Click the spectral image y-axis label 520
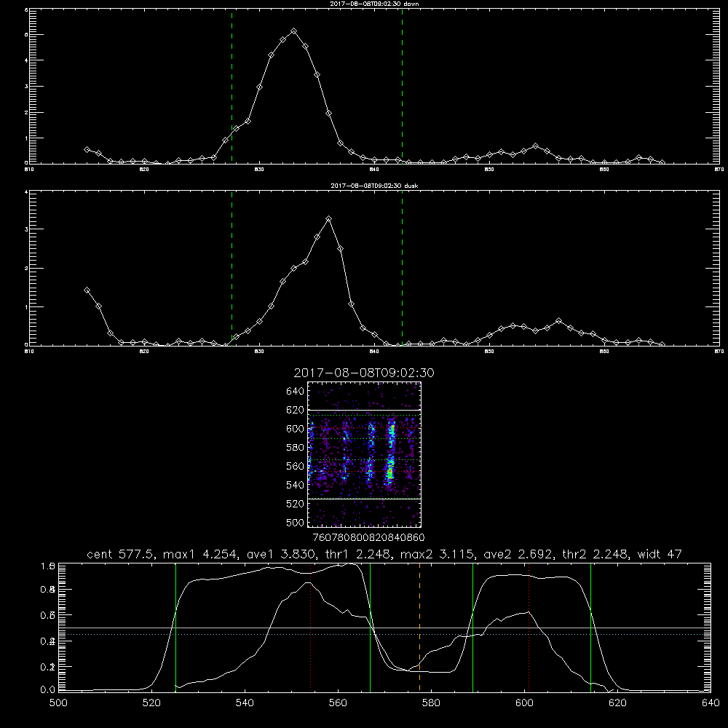 pyautogui.click(x=296, y=504)
